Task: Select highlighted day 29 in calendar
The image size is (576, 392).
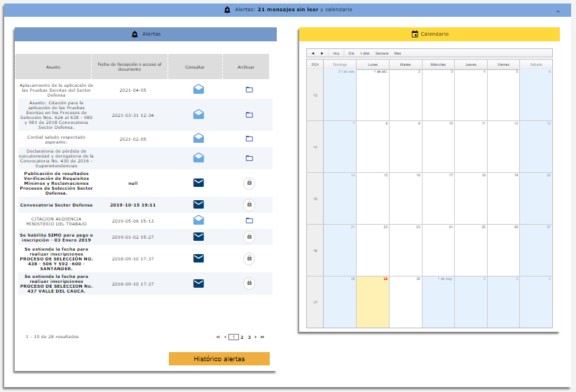Action: [x=372, y=301]
